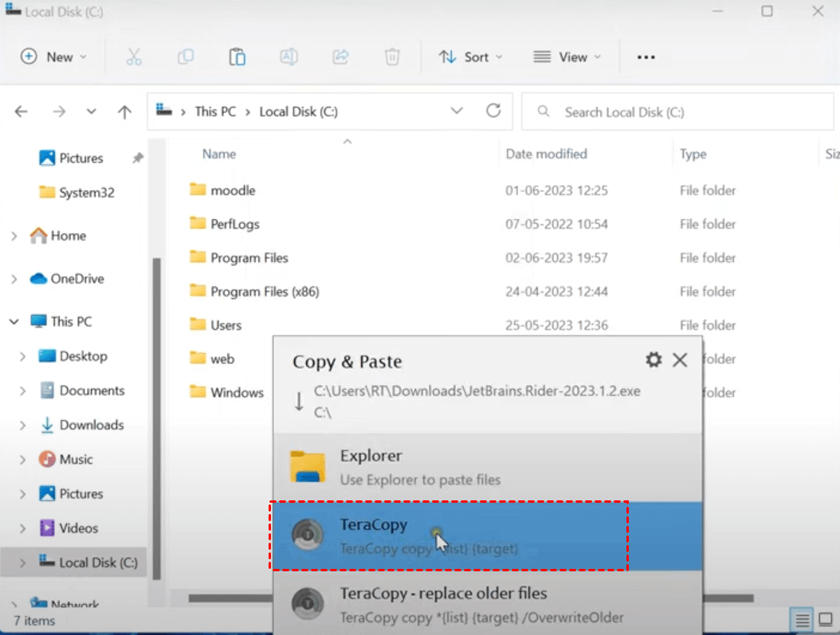Open the three-dot See more menu
Screen dimensions: 840x635
click(x=646, y=57)
